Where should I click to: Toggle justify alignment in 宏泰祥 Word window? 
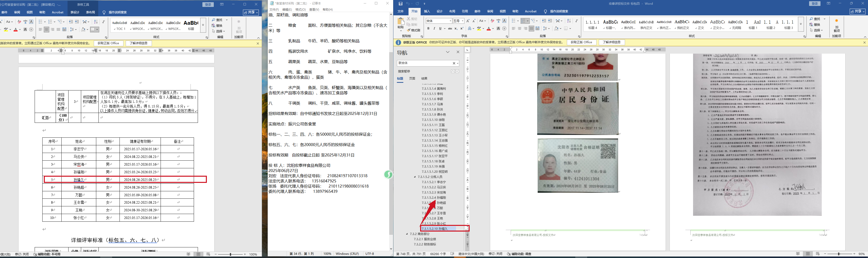click(x=531, y=29)
